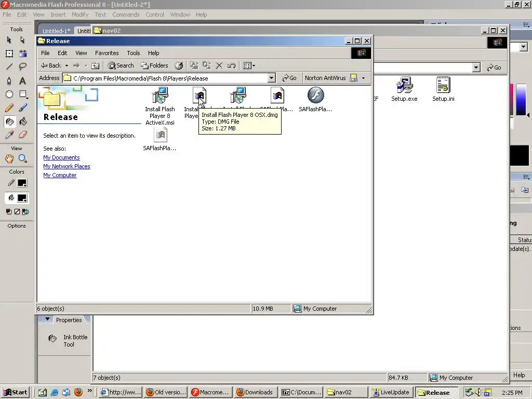
Task: Open the Flash Modify menu
Action: pos(80,15)
